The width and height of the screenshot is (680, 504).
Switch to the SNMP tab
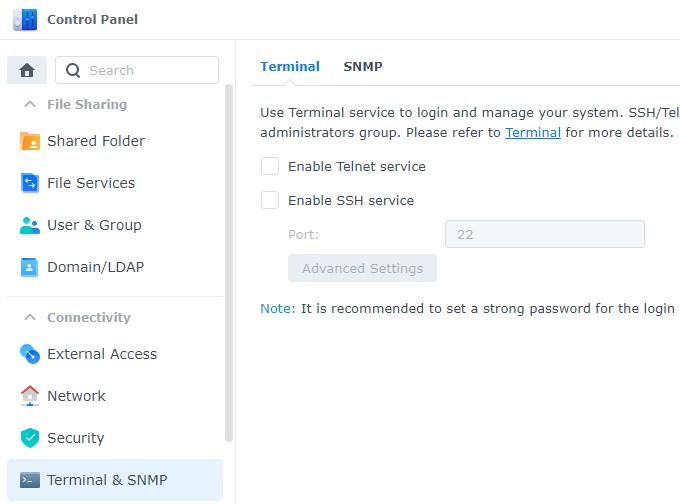pos(363,66)
